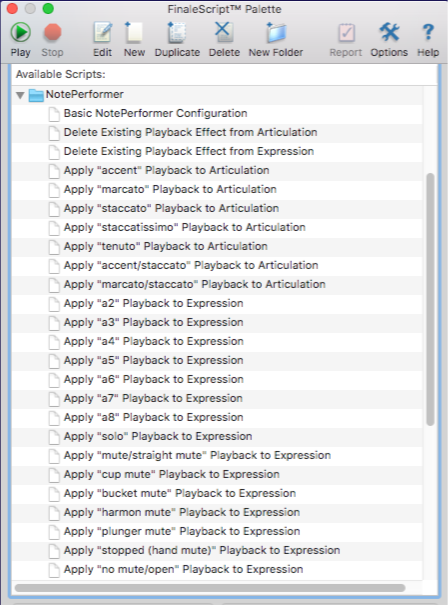The width and height of the screenshot is (448, 605).
Task: Select Apply "marcato" Playback to Articulation
Action: pos(170,189)
